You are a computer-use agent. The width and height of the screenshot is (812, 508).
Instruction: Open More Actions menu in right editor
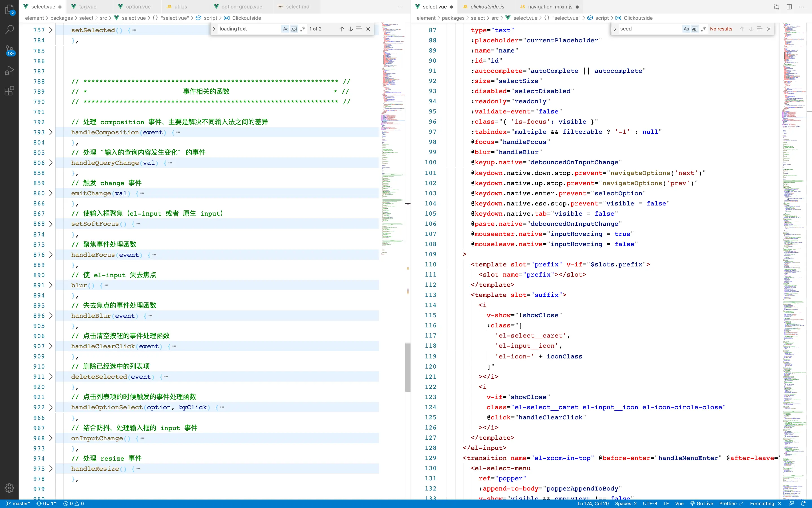click(x=802, y=7)
